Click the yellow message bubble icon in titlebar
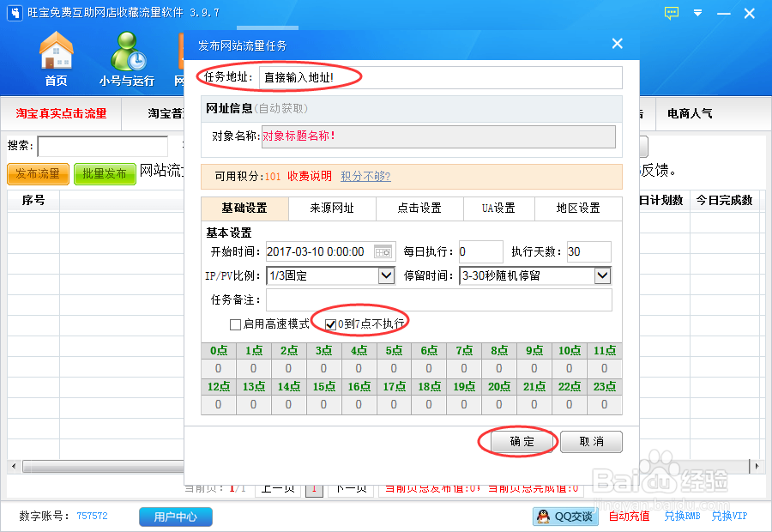772x532 pixels. click(670, 14)
